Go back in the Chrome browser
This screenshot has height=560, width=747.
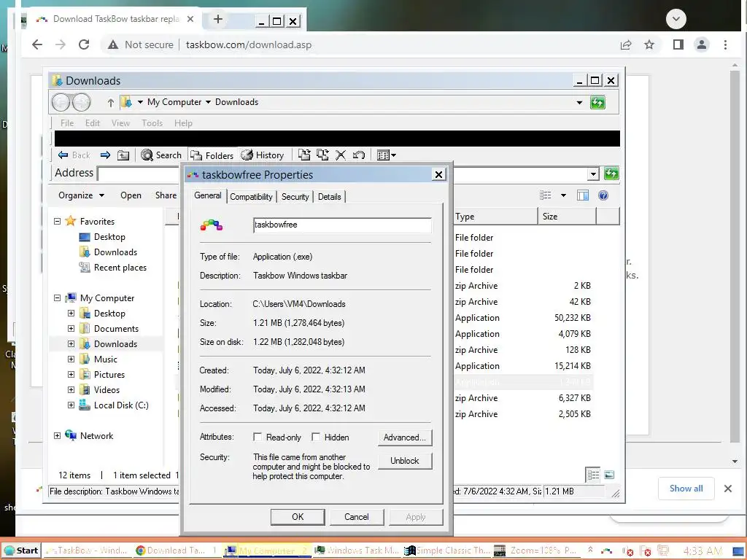click(37, 44)
